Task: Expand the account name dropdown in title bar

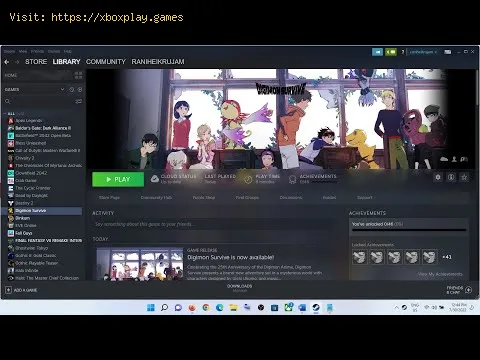Action: point(423,52)
